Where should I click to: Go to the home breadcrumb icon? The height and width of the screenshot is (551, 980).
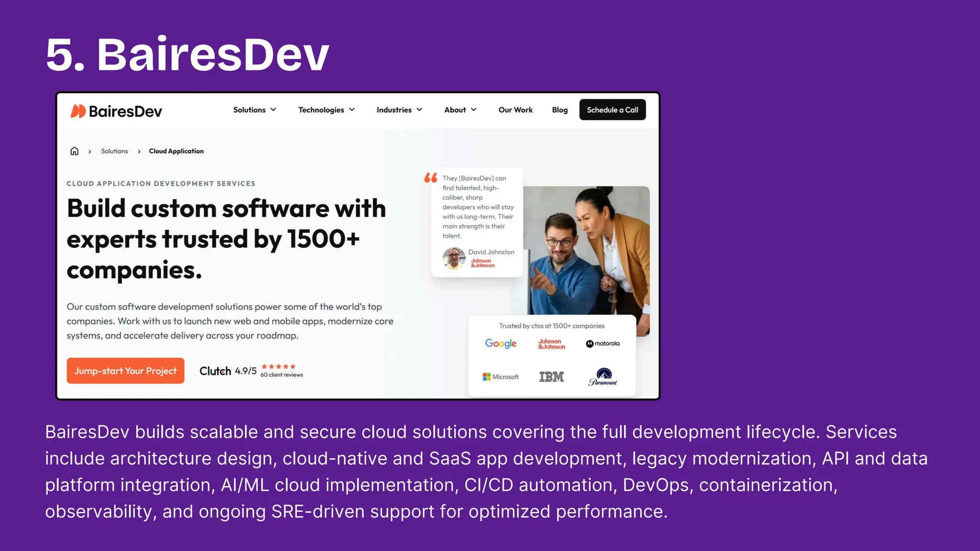pyautogui.click(x=74, y=151)
